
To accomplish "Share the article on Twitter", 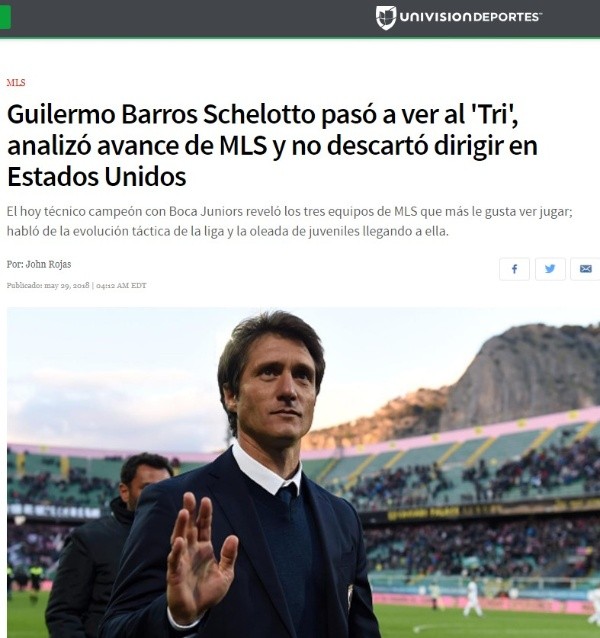I will tap(550, 269).
